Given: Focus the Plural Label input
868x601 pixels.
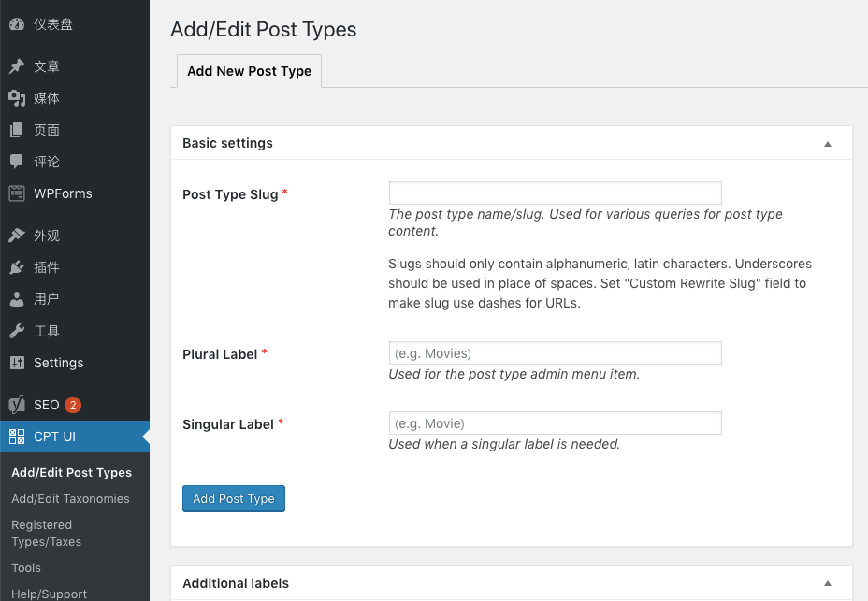Looking at the screenshot, I should (x=556, y=353).
